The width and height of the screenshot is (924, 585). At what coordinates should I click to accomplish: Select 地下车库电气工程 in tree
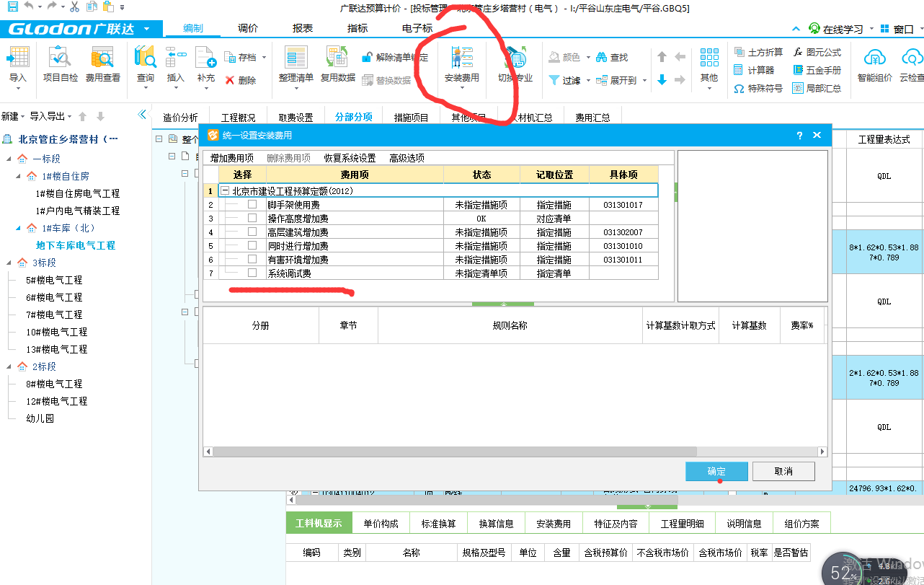click(x=76, y=245)
